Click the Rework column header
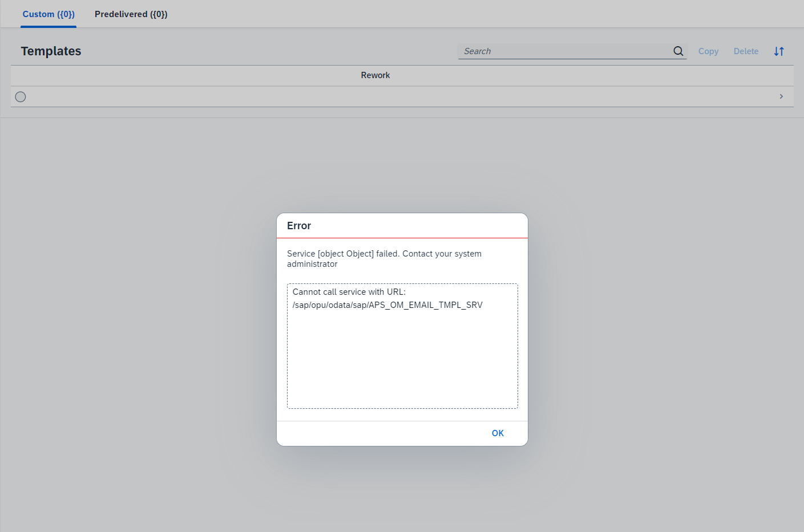The height and width of the screenshot is (532, 804). click(x=375, y=75)
